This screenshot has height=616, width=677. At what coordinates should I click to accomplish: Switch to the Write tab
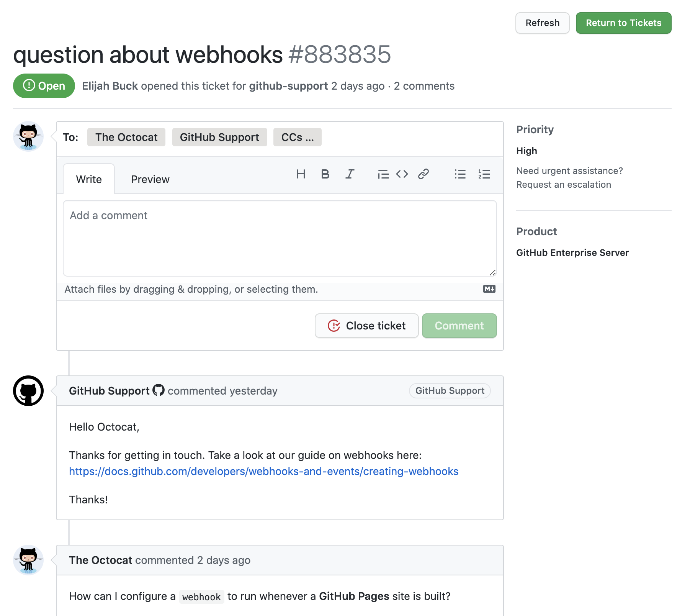[x=89, y=179]
